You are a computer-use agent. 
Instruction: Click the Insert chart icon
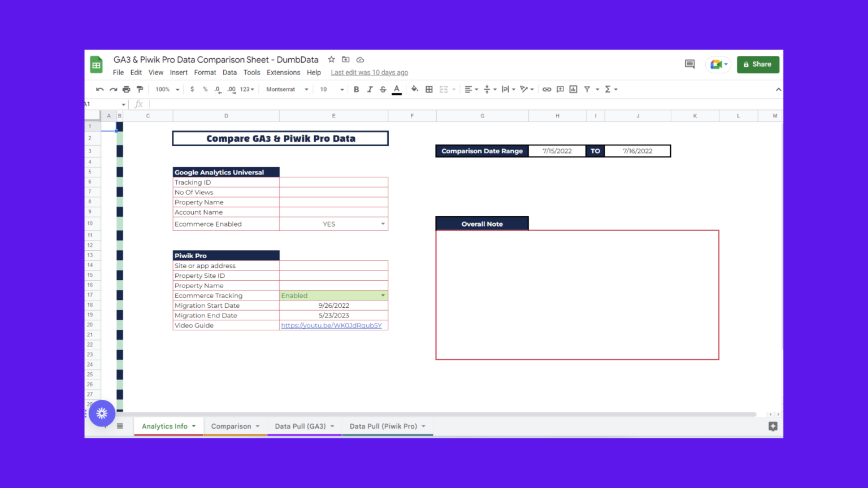pos(573,89)
